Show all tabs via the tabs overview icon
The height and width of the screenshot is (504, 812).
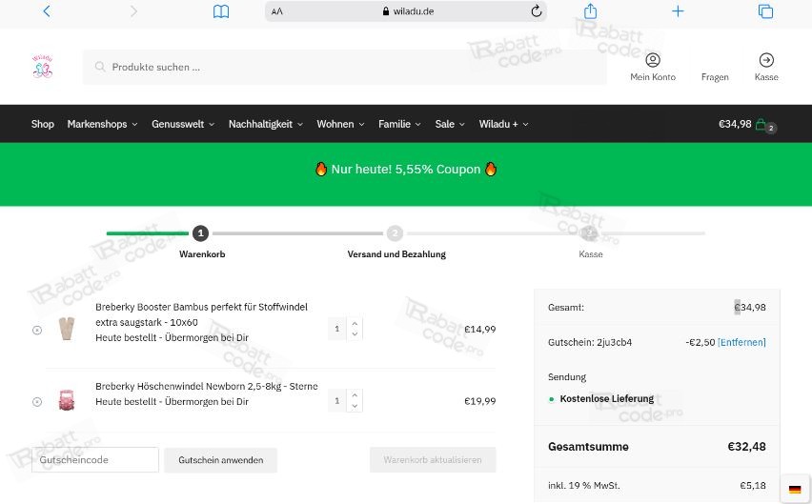[765, 10]
